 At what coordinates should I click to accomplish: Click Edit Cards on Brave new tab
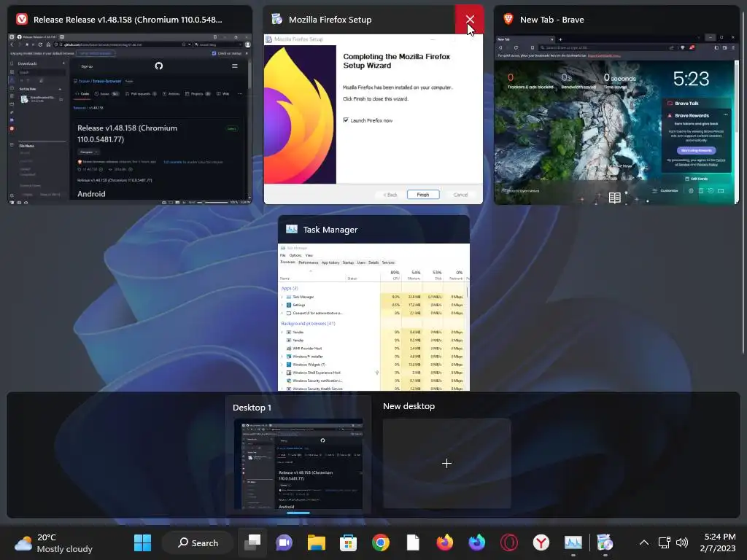[696, 179]
